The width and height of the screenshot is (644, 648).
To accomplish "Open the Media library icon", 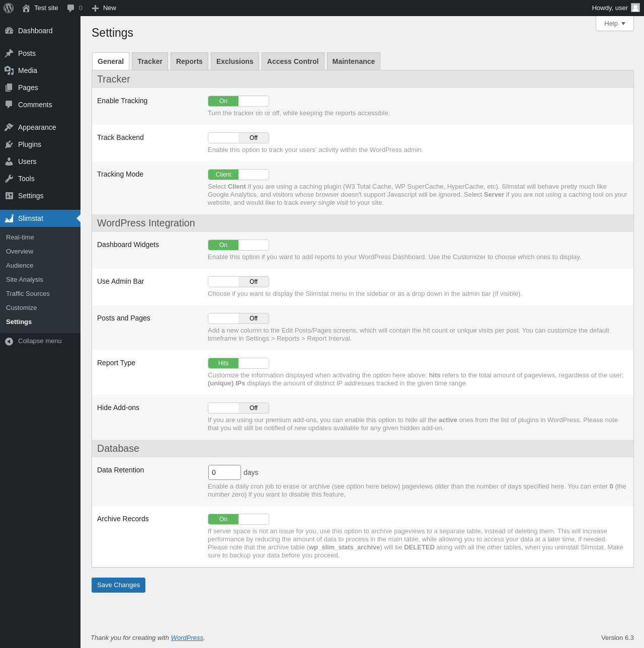I will [x=9, y=70].
